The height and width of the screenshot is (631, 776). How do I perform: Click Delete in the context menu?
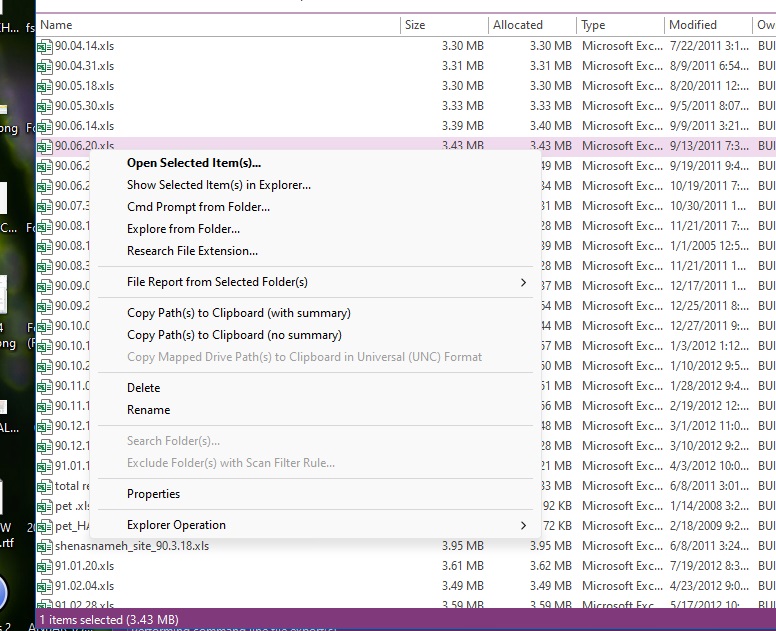(143, 388)
